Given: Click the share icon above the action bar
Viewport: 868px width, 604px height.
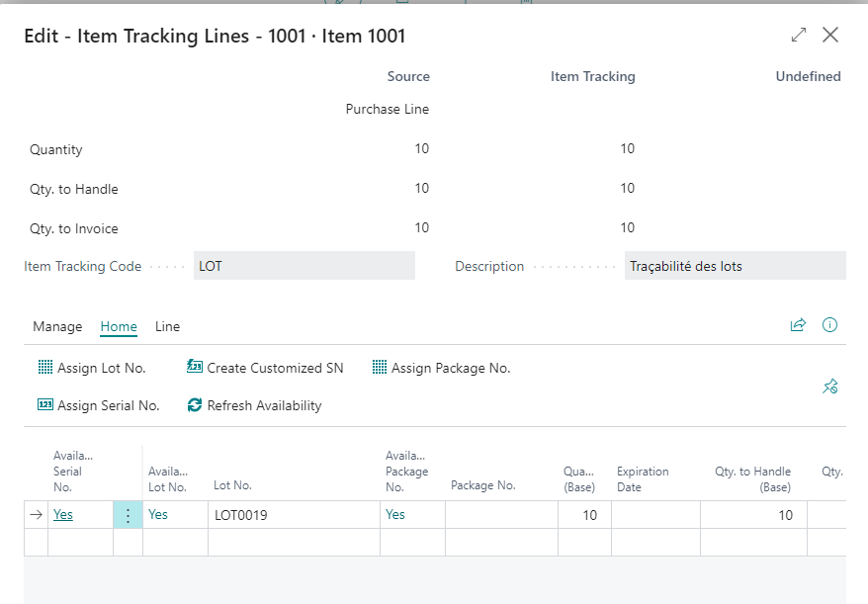Looking at the screenshot, I should [798, 325].
